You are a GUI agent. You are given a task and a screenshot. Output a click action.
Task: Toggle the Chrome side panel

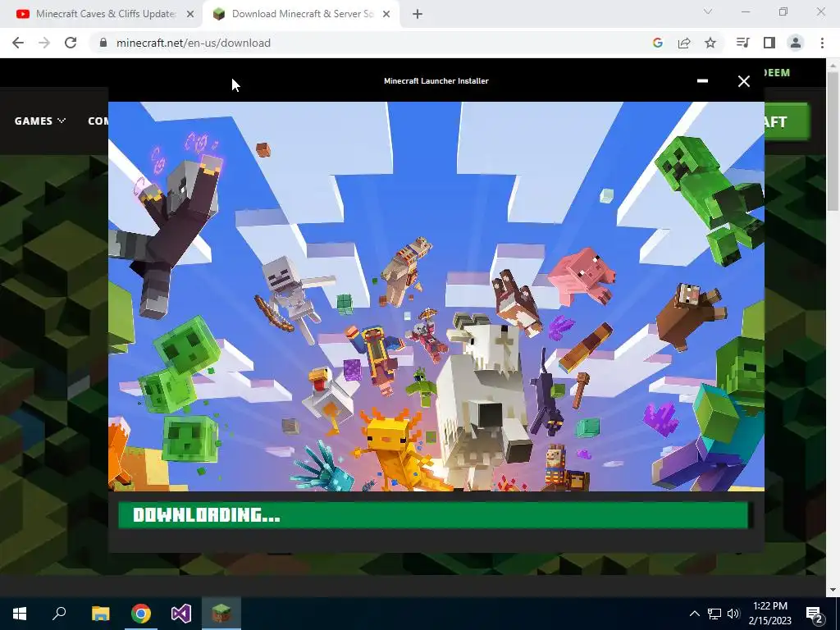coord(769,43)
